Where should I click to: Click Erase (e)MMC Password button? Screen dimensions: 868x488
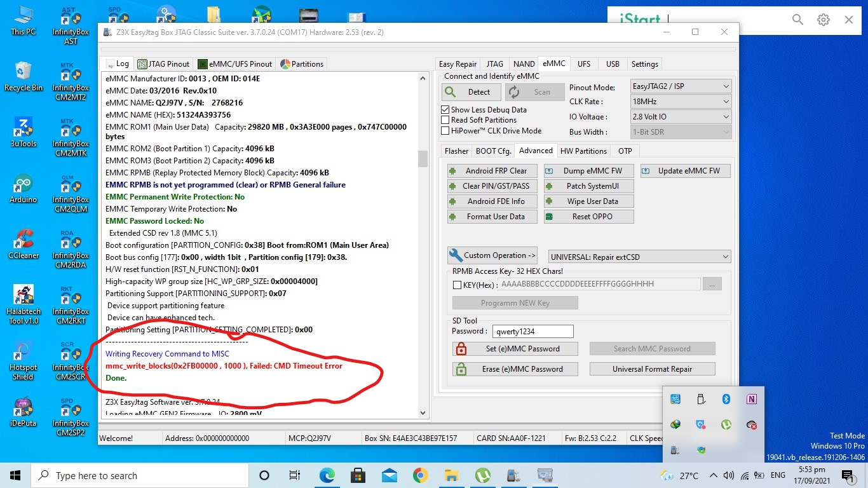515,369
